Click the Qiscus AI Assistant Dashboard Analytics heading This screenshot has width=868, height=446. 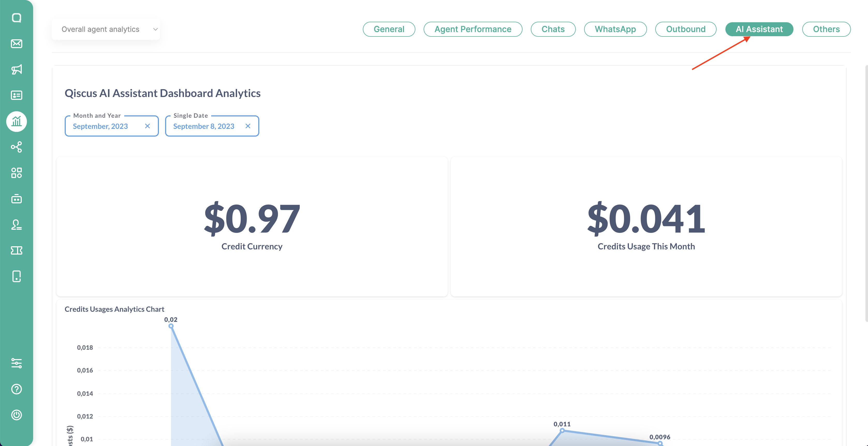163,93
